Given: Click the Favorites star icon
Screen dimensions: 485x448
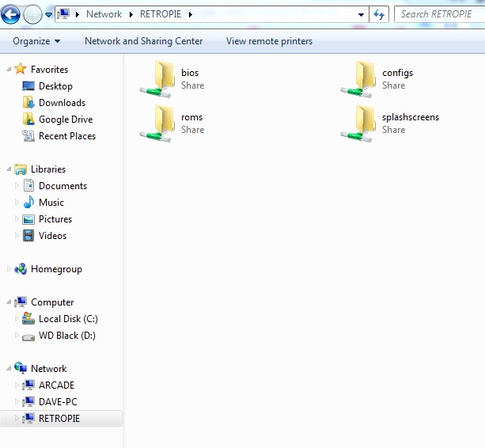Looking at the screenshot, I should [21, 69].
